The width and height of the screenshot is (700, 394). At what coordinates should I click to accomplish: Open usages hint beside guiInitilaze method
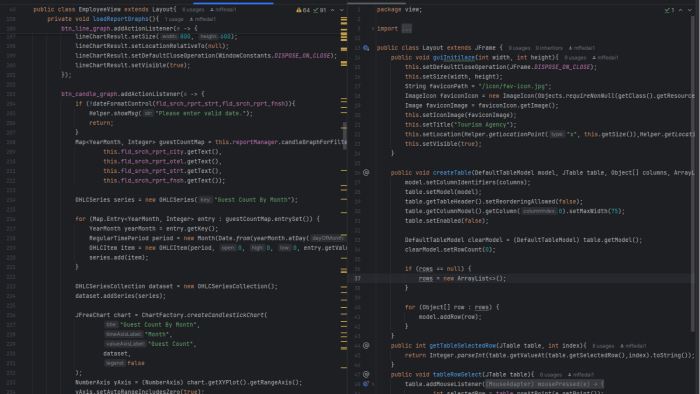point(575,58)
